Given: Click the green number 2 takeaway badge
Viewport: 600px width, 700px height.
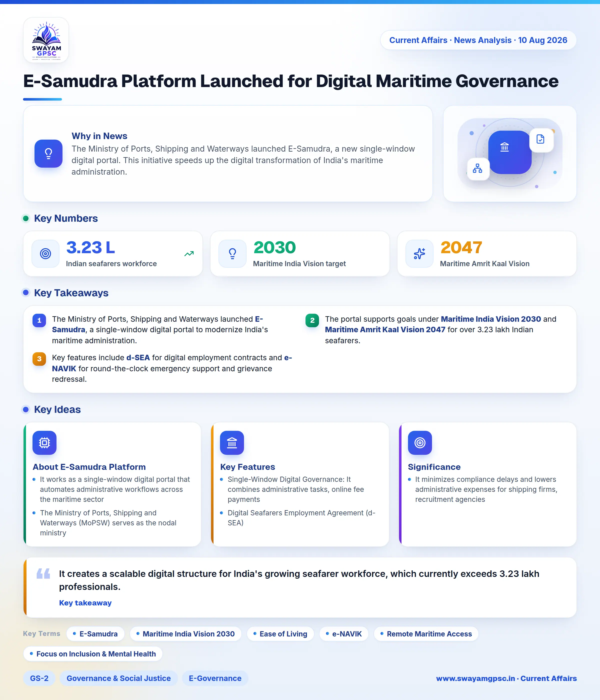Looking at the screenshot, I should tap(312, 320).
